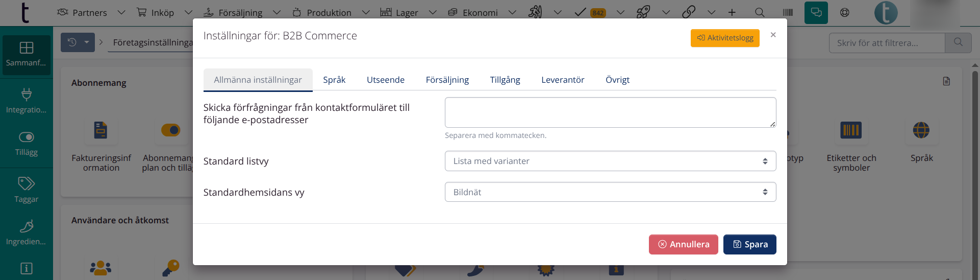Open Ingredienser in the left sidebar
The image size is (980, 280).
[x=26, y=233]
